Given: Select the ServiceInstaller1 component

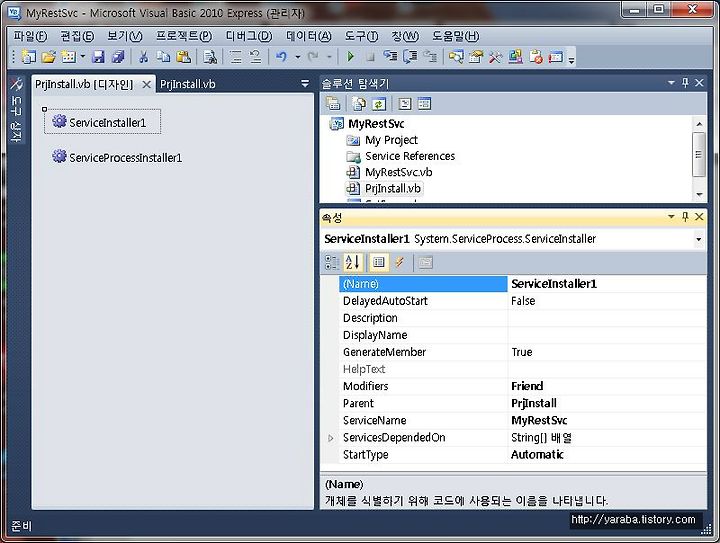Looking at the screenshot, I should [x=102, y=122].
